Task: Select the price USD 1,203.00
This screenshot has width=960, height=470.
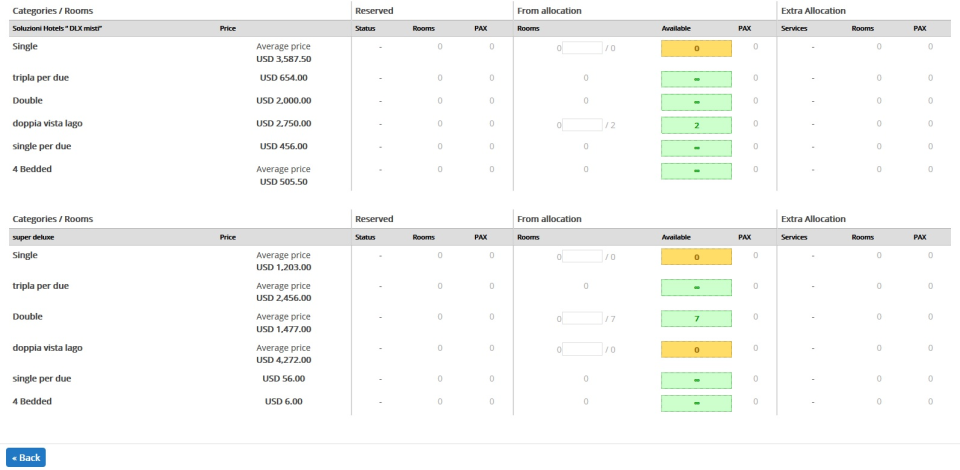Action: click(283, 267)
